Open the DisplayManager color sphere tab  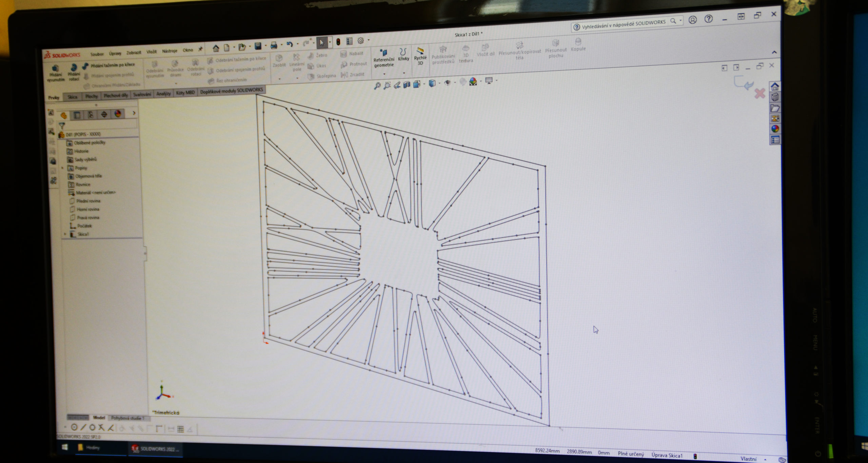click(118, 114)
